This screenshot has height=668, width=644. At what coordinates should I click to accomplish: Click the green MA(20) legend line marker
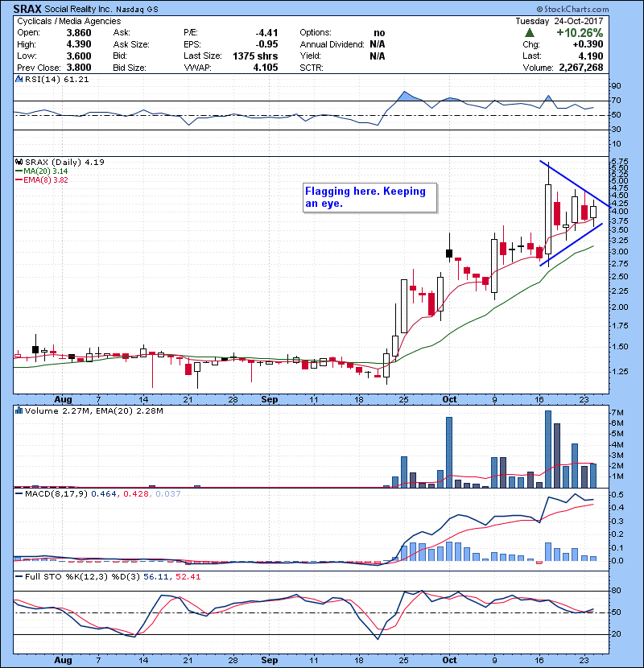(x=19, y=171)
